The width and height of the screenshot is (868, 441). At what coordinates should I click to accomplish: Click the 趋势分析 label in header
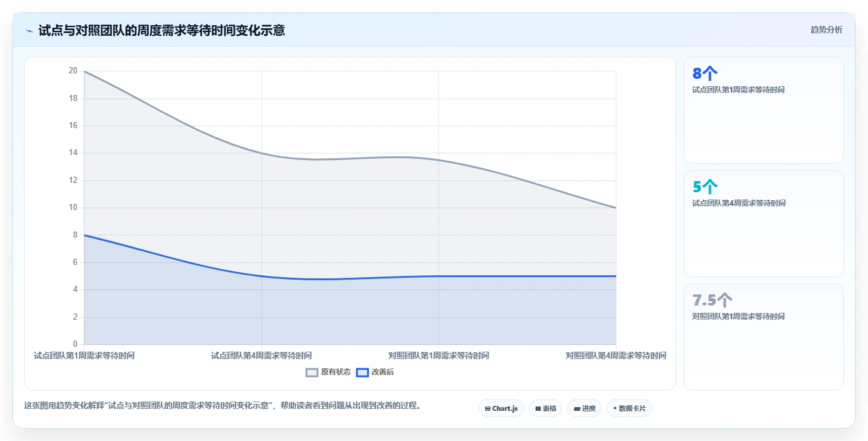(826, 30)
